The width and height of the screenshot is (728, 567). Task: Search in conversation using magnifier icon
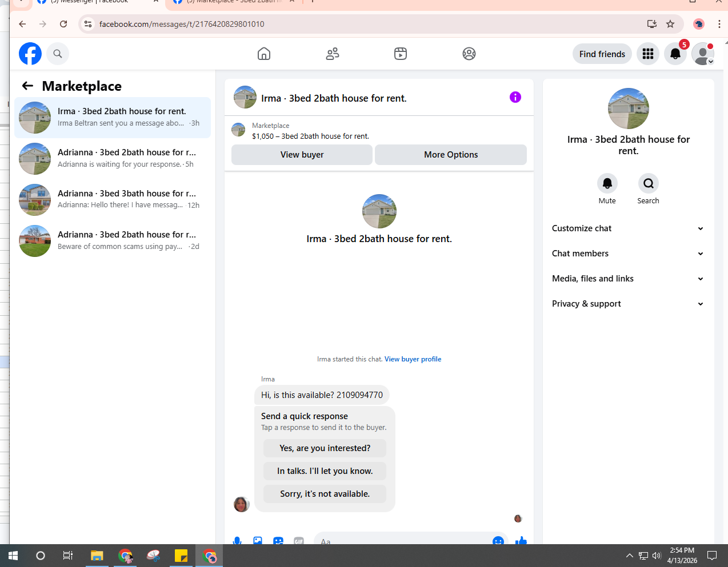click(649, 183)
